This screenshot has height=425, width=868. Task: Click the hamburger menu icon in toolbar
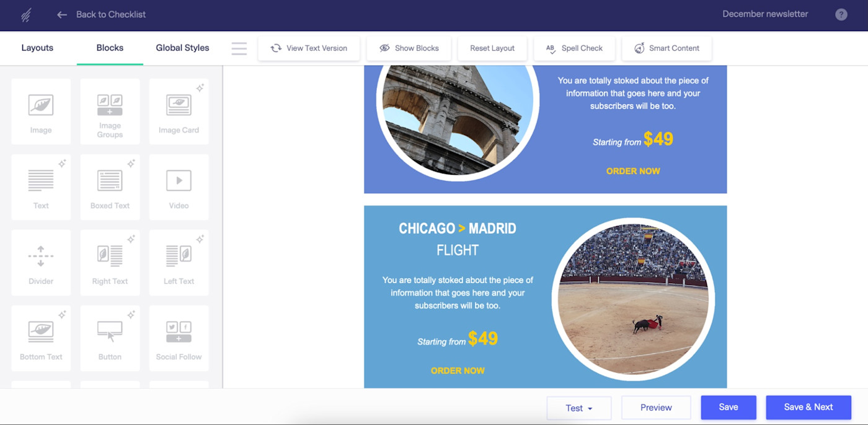pos(239,48)
